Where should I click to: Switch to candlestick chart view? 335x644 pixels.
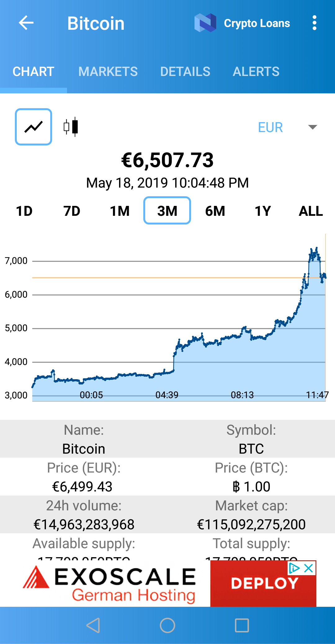point(71,127)
